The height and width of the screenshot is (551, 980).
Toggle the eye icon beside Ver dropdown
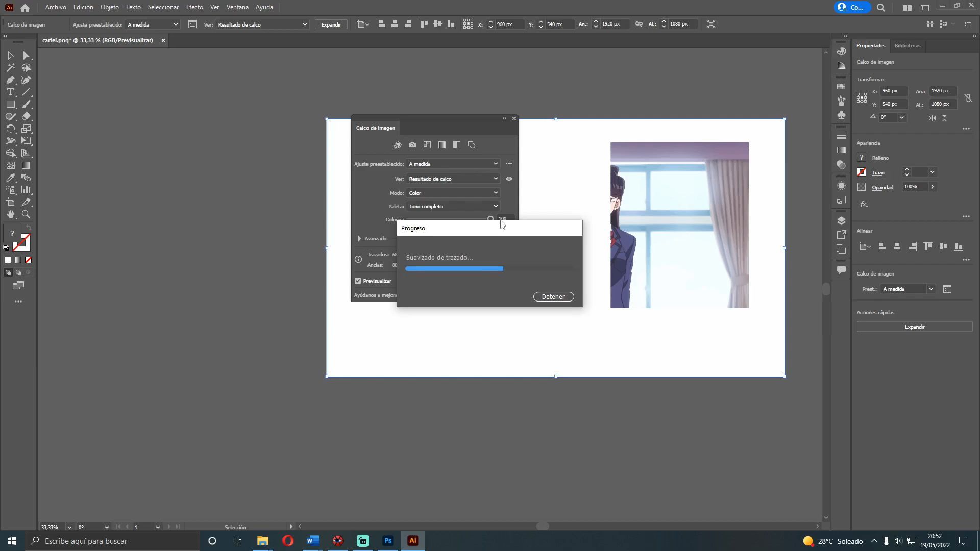pyautogui.click(x=509, y=179)
